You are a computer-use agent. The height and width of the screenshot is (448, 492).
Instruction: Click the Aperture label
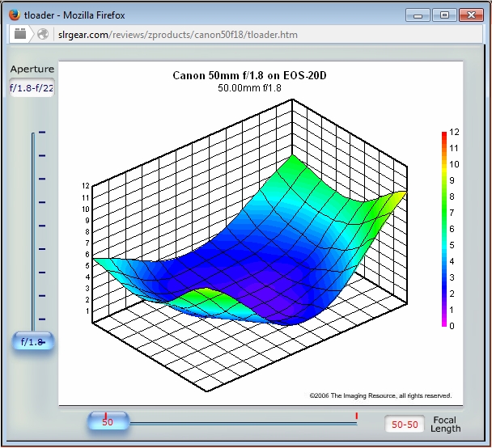32,69
